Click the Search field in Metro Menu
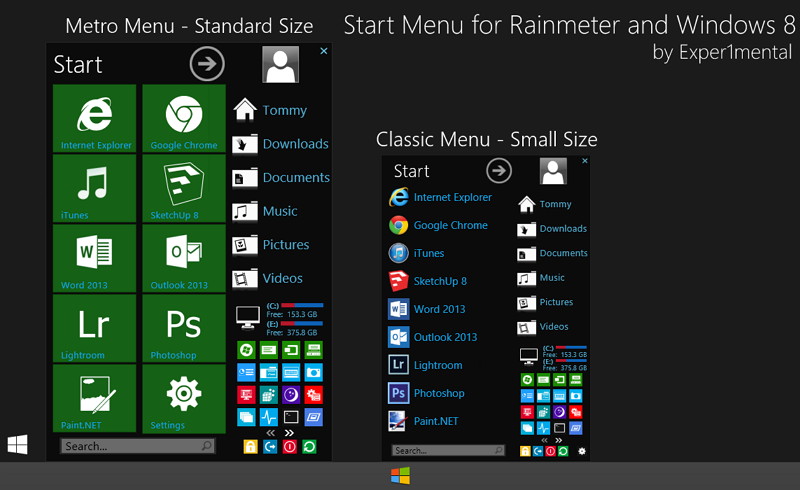 [x=138, y=446]
